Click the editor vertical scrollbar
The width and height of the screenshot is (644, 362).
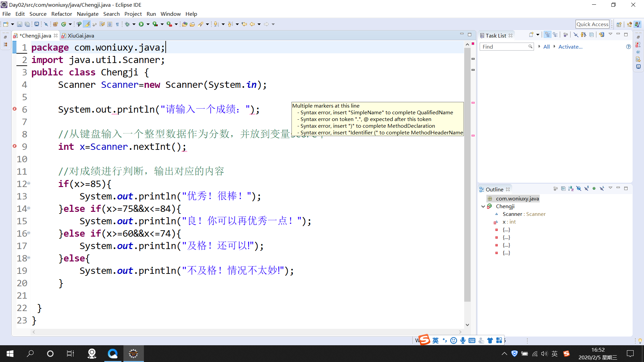pyautogui.click(x=468, y=174)
